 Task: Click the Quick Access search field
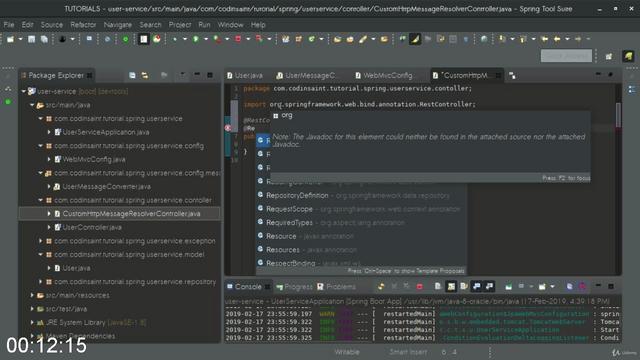(566, 56)
